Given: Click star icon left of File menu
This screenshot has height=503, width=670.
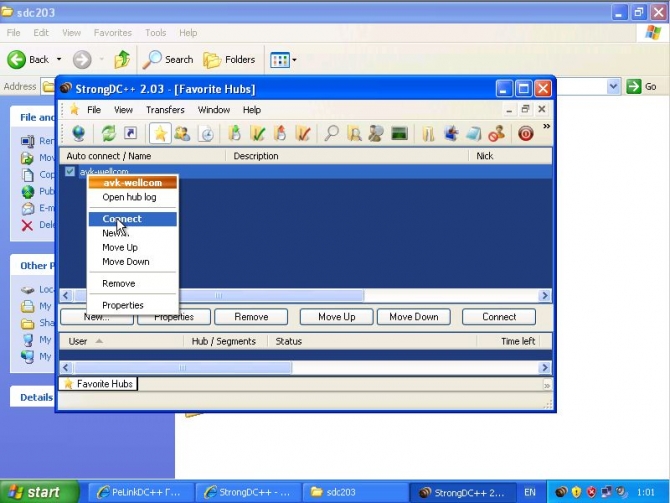Looking at the screenshot, I should (x=74, y=109).
